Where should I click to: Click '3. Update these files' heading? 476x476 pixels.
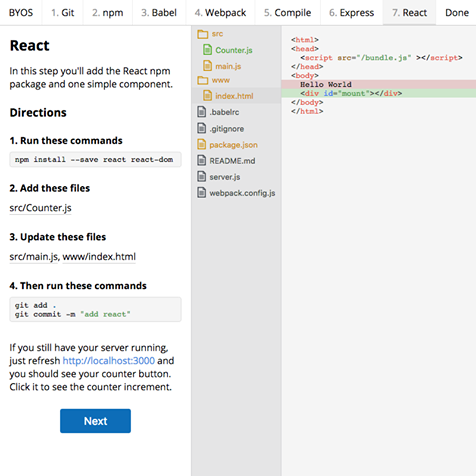pyautogui.click(x=58, y=237)
